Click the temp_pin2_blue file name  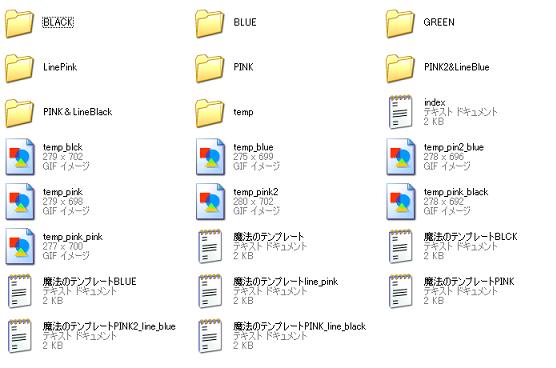tap(454, 147)
